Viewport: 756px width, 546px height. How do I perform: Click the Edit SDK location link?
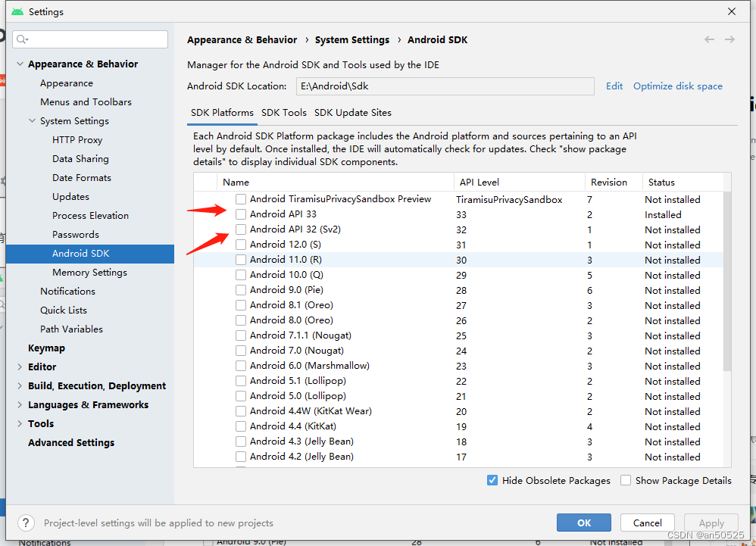[x=614, y=86]
